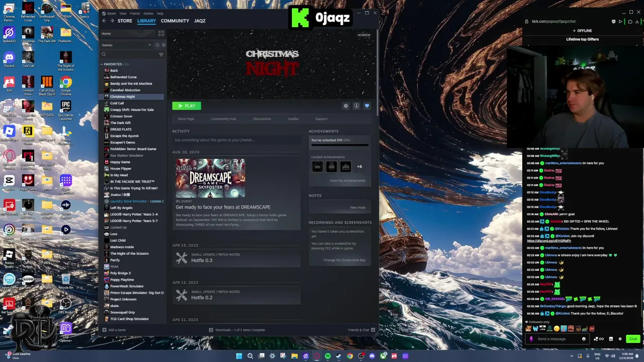Open Google Chrome desktop shortcut

click(x=66, y=85)
